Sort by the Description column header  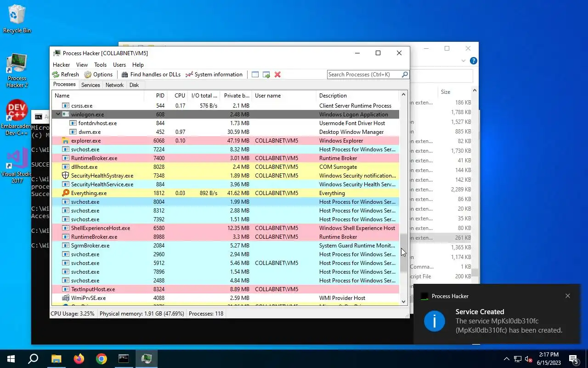pyautogui.click(x=358, y=96)
